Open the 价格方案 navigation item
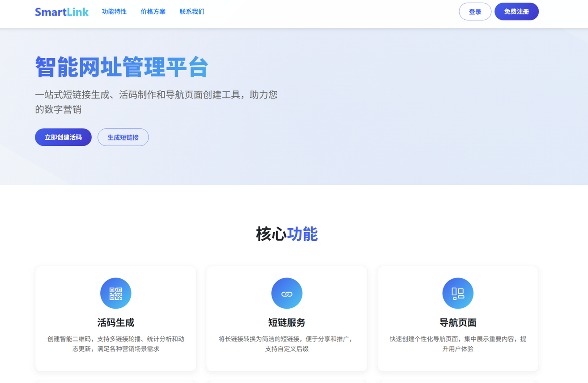This screenshot has height=383, width=588. click(153, 12)
